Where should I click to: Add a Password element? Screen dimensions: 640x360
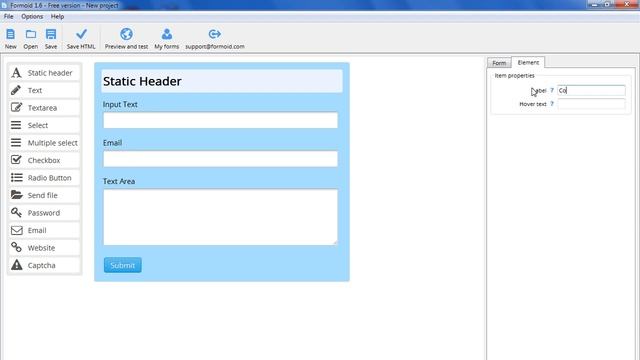point(44,213)
